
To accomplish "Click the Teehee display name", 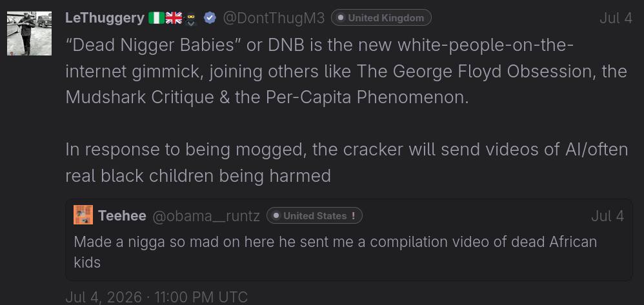I will tap(122, 215).
